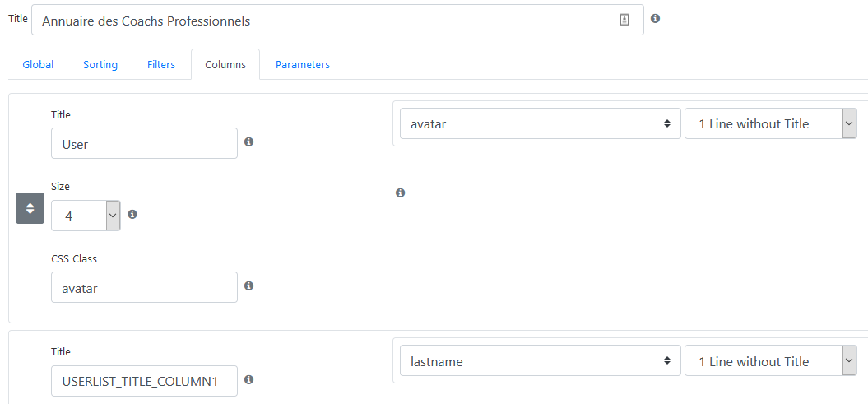Switch to the Global tab
The width and height of the screenshot is (868, 404).
(x=38, y=65)
